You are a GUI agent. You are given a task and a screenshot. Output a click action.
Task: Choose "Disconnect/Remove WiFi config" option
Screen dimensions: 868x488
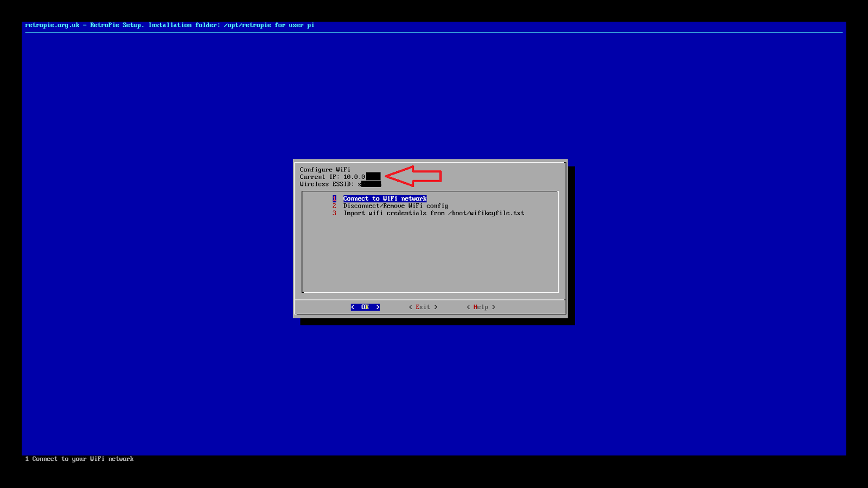(x=395, y=206)
